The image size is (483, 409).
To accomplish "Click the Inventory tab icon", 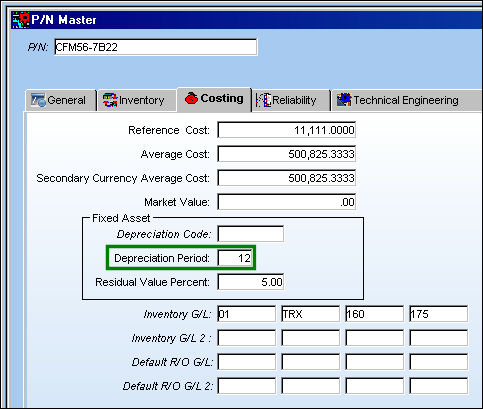I will (x=110, y=100).
